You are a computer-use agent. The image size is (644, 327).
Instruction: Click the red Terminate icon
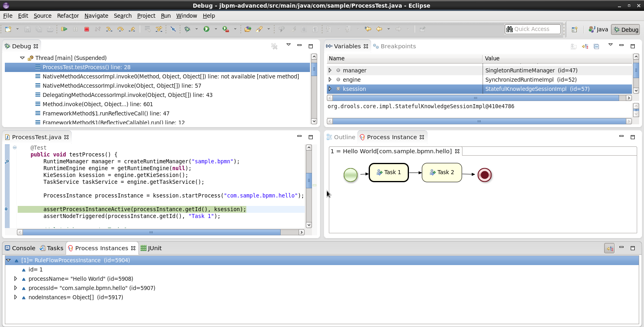(x=87, y=29)
